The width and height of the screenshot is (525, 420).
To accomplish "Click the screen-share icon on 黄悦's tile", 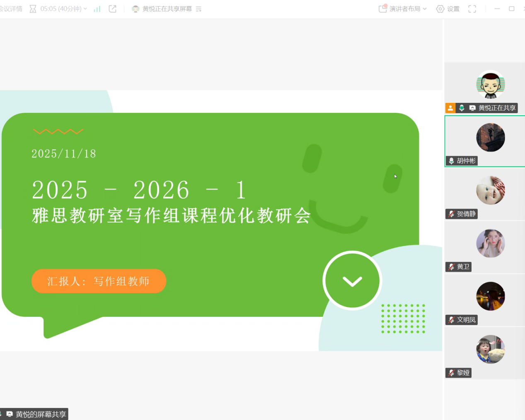I will pos(472,108).
